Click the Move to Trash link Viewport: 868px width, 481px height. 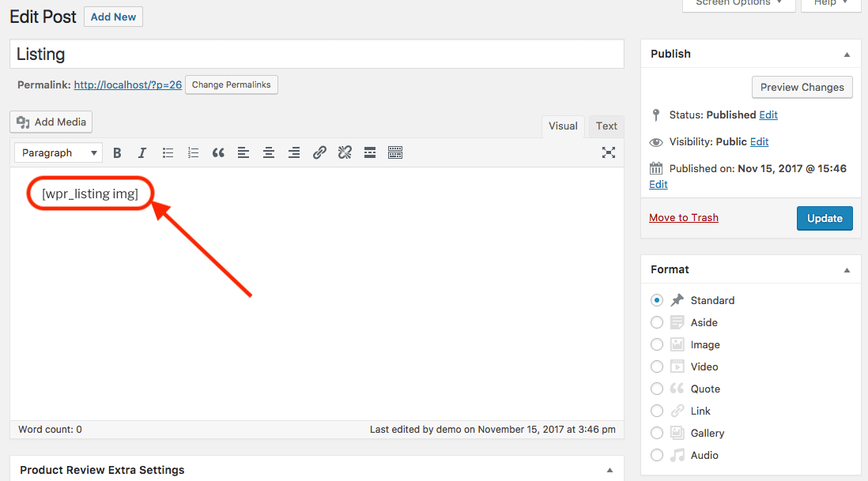coord(684,218)
